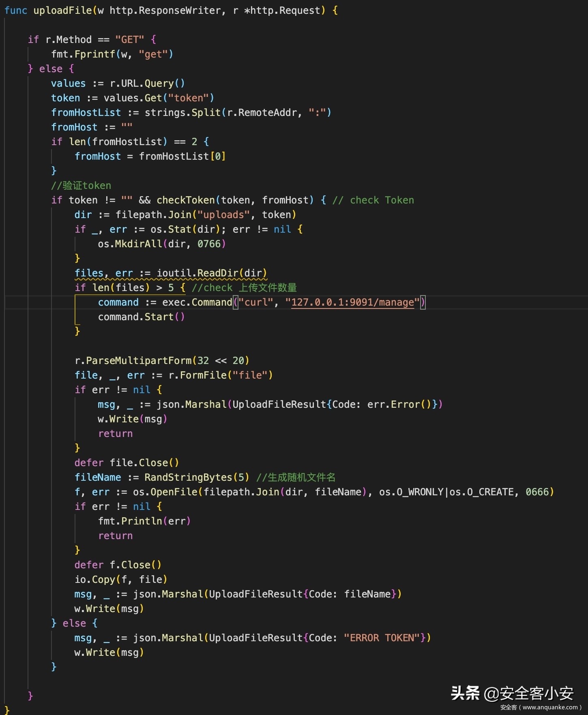The width and height of the screenshot is (588, 715).
Task: Click the func keyword on the first line
Action: point(16,11)
